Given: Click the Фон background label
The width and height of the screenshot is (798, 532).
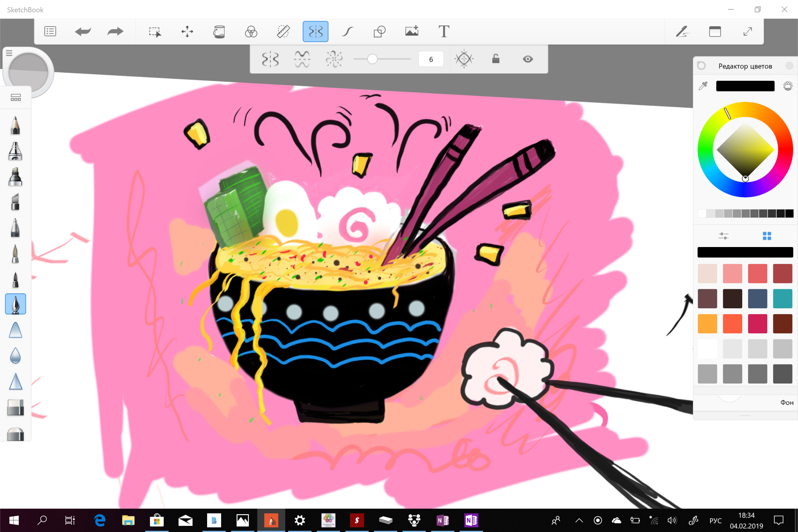Looking at the screenshot, I should pos(787,402).
